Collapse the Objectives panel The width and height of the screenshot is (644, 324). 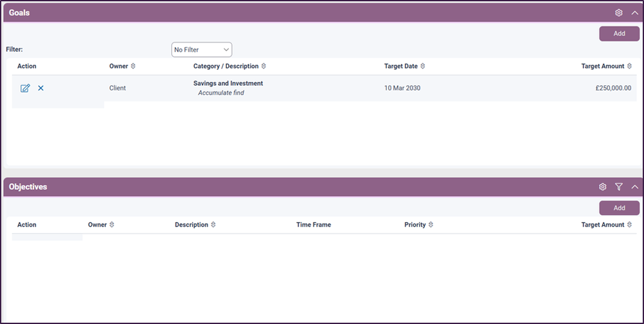(634, 187)
